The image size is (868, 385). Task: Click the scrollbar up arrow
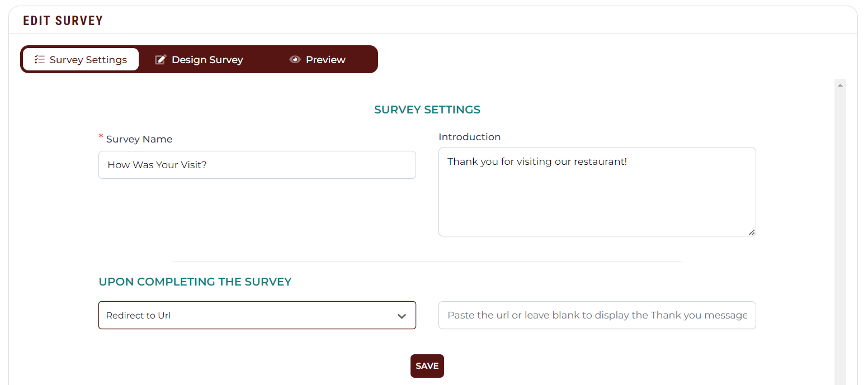[x=840, y=85]
